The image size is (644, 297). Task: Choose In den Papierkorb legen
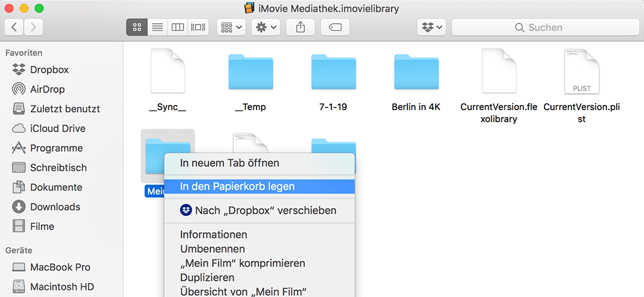(259, 186)
